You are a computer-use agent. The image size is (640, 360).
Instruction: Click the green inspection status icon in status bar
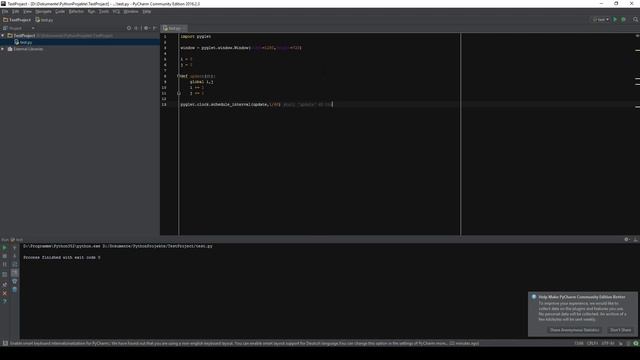pyautogui.click(x=636, y=343)
